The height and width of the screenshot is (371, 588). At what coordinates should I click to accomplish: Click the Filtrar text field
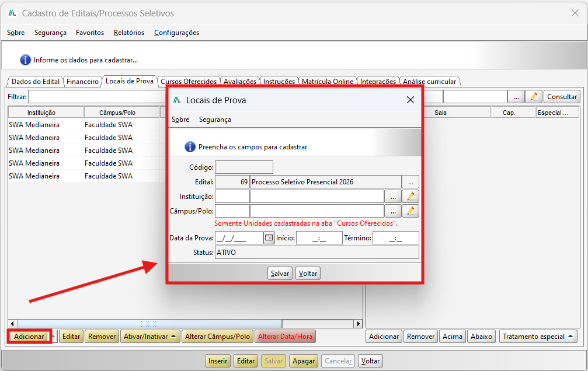tap(97, 97)
